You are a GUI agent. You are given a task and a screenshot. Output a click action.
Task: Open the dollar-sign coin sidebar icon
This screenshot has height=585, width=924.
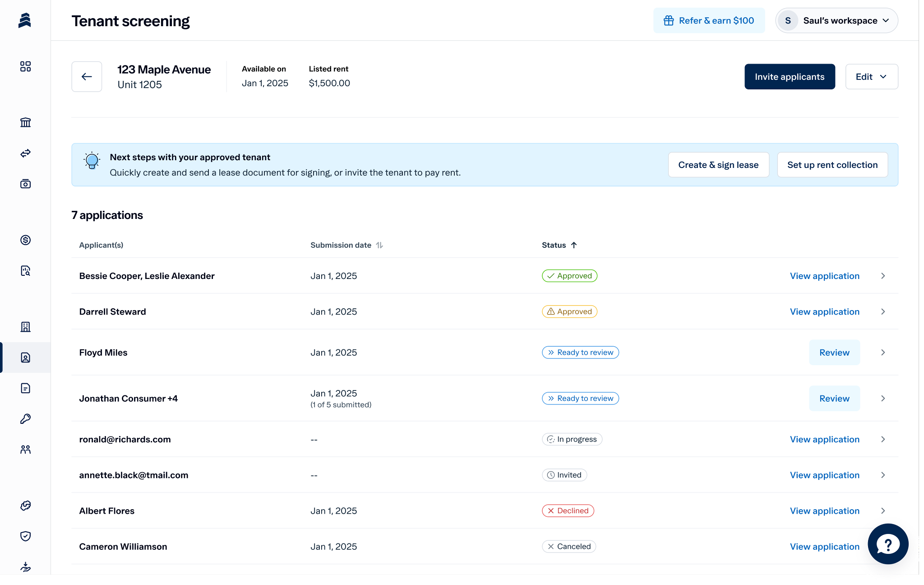click(25, 240)
